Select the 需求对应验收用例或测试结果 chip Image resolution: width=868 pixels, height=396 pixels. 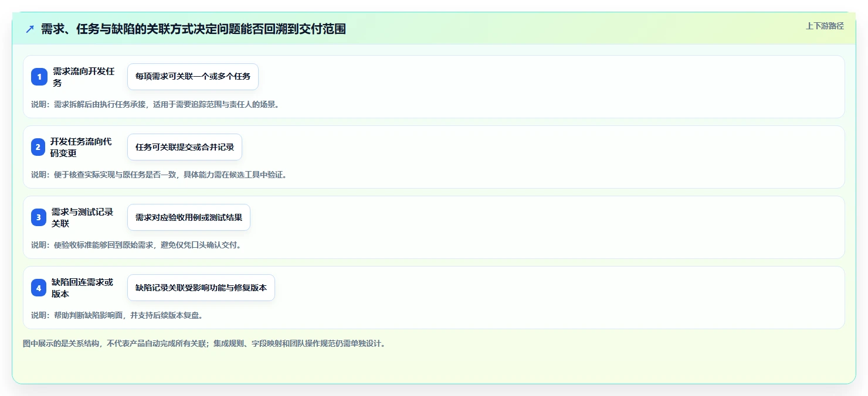pyautogui.click(x=189, y=217)
